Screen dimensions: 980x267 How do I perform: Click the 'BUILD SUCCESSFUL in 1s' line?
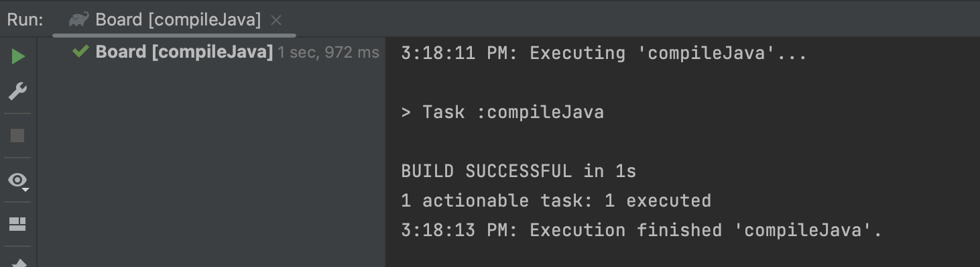coord(518,171)
